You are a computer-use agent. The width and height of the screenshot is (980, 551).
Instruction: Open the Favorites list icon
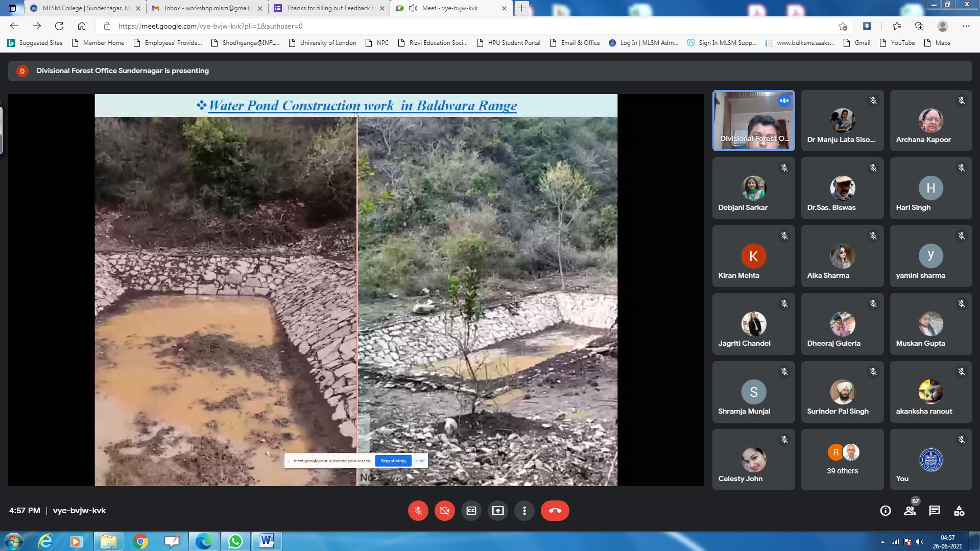pos(896,26)
